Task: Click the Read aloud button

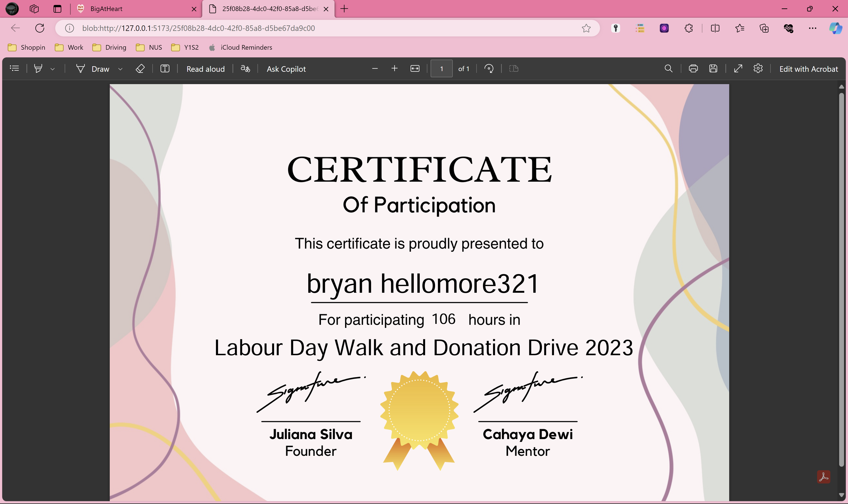Action: pos(206,69)
